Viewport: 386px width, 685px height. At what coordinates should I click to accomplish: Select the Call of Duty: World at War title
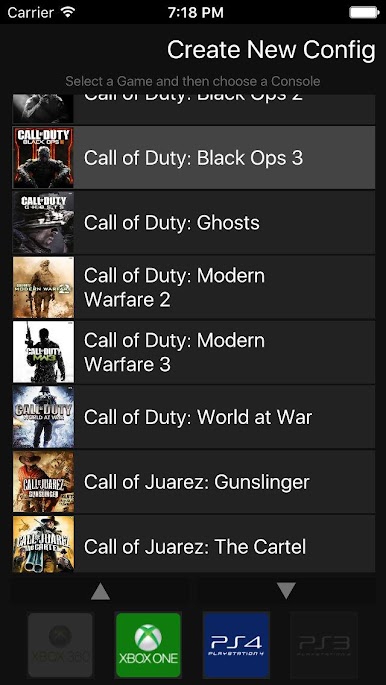[198, 417]
